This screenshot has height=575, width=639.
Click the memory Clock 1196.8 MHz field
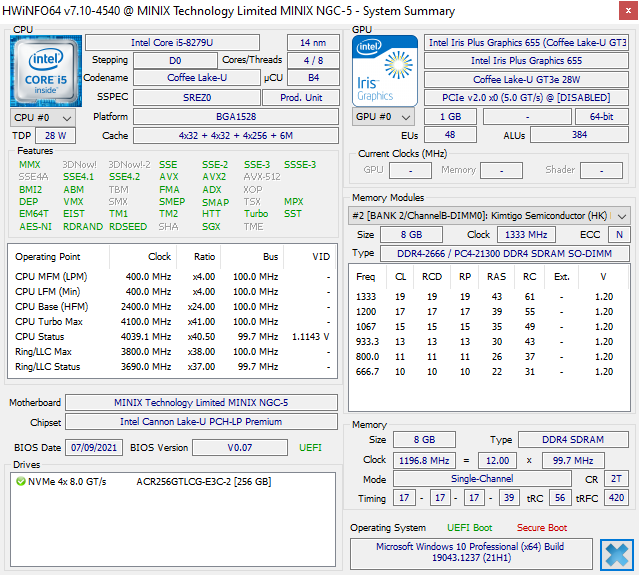point(424,460)
